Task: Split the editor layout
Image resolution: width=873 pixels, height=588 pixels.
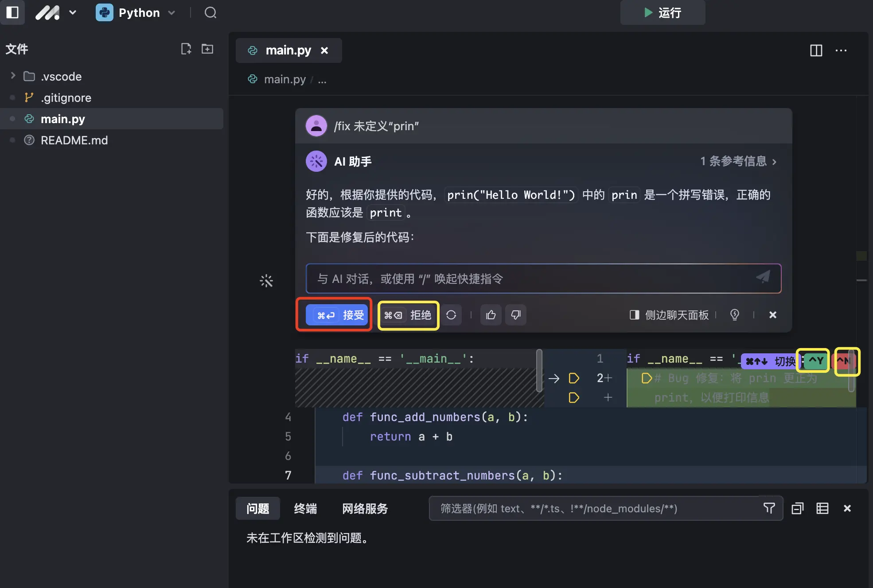Action: [816, 50]
